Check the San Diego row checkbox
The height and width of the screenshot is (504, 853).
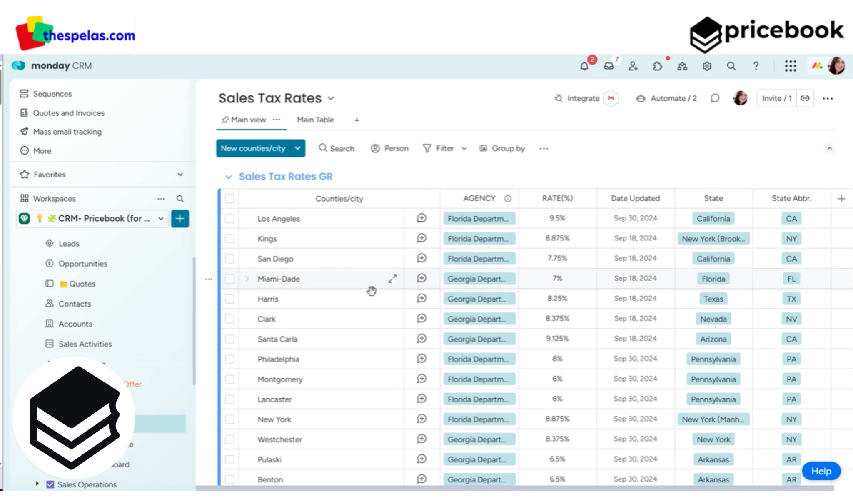(229, 259)
